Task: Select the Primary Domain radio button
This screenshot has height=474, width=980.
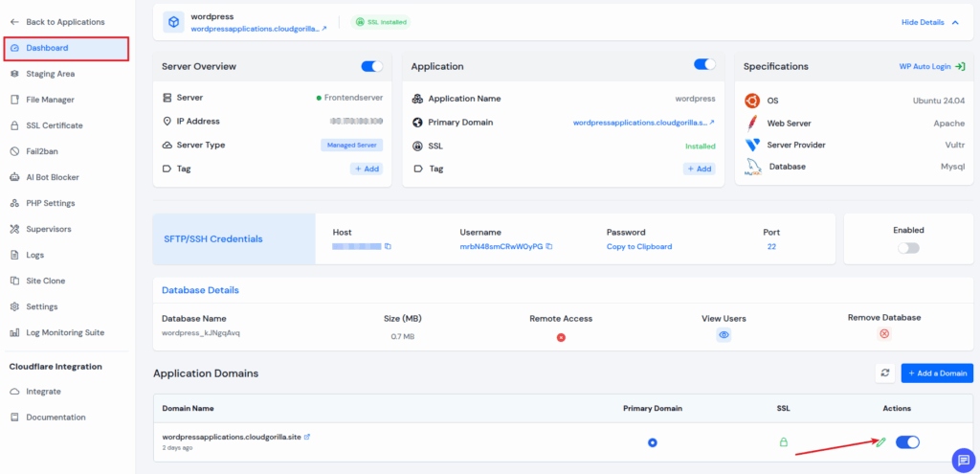Action: (653, 442)
